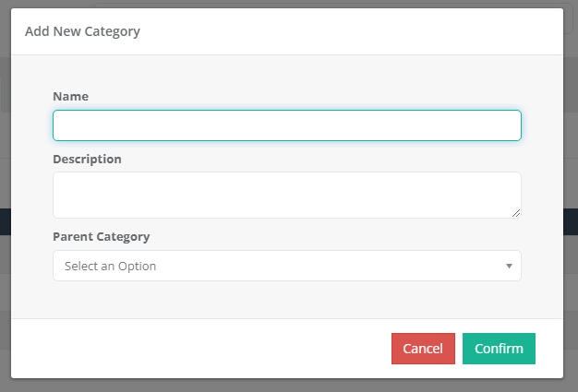This screenshot has height=392, width=578.
Task: Open the Parent Category dropdown
Action: click(x=286, y=266)
